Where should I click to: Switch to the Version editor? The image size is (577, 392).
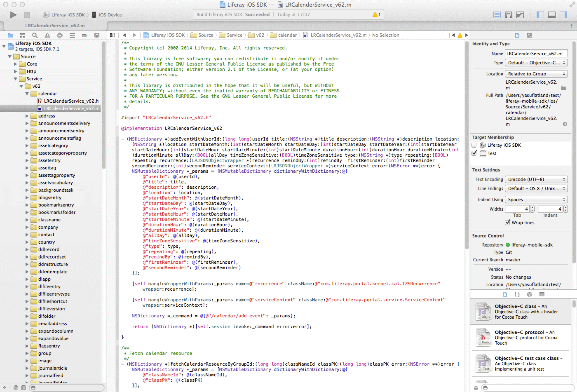pyautogui.click(x=520, y=15)
